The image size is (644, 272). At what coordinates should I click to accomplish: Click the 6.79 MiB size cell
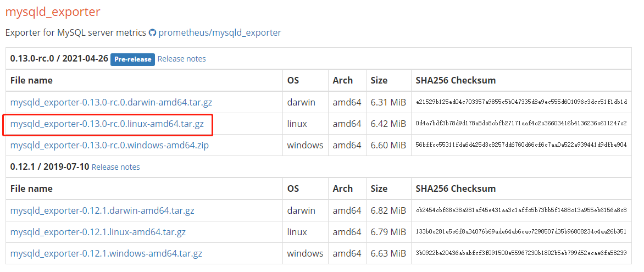click(x=388, y=232)
